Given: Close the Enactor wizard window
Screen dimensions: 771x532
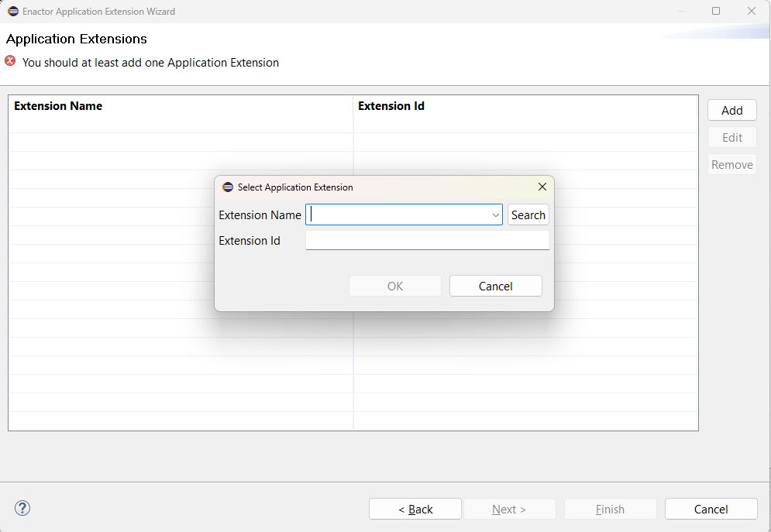Looking at the screenshot, I should click(x=752, y=11).
